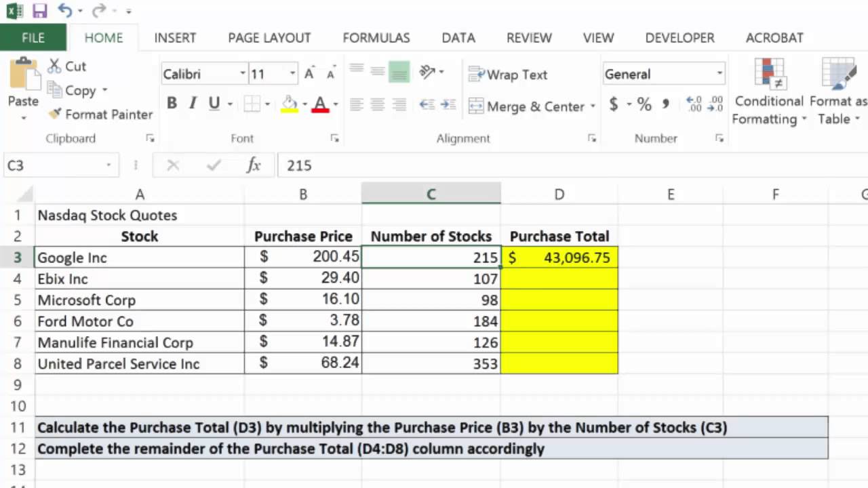Image resolution: width=868 pixels, height=488 pixels.
Task: Click the Insert Function fx icon
Action: pos(254,165)
